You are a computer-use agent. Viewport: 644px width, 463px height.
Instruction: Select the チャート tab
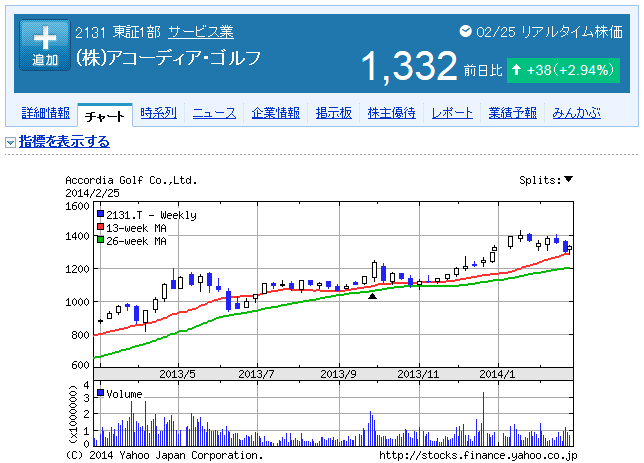coord(105,116)
